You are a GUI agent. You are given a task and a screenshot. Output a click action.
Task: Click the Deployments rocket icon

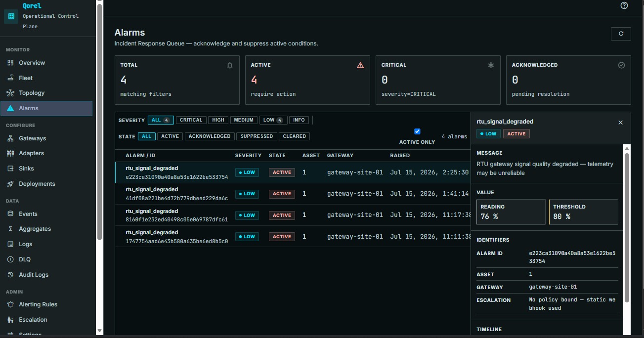coord(10,184)
